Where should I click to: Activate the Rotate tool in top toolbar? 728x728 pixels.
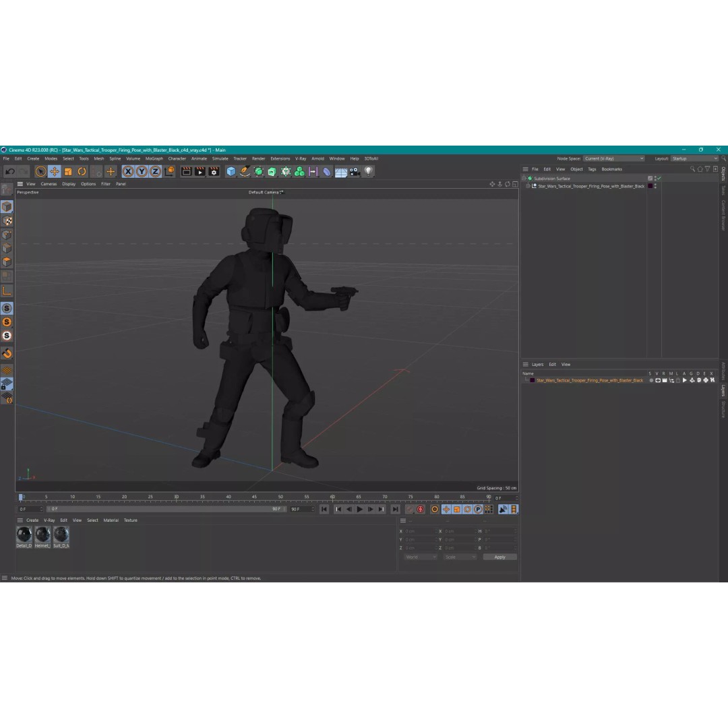click(x=82, y=171)
